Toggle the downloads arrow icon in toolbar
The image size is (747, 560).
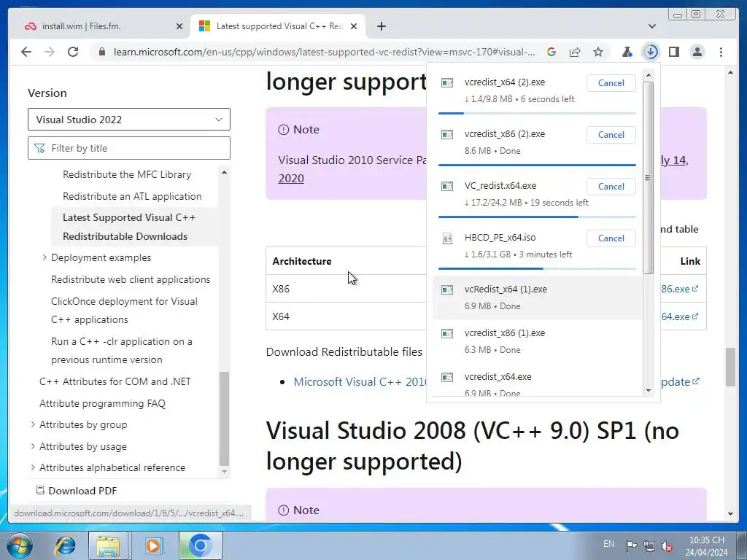click(651, 52)
